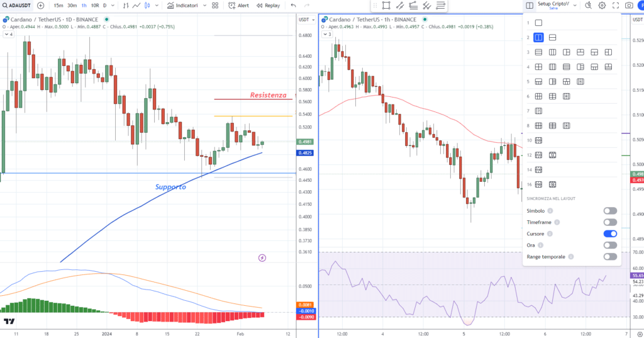The width and height of the screenshot is (644, 338).
Task: Take a chart snapshot with camera icon
Action: (629, 6)
